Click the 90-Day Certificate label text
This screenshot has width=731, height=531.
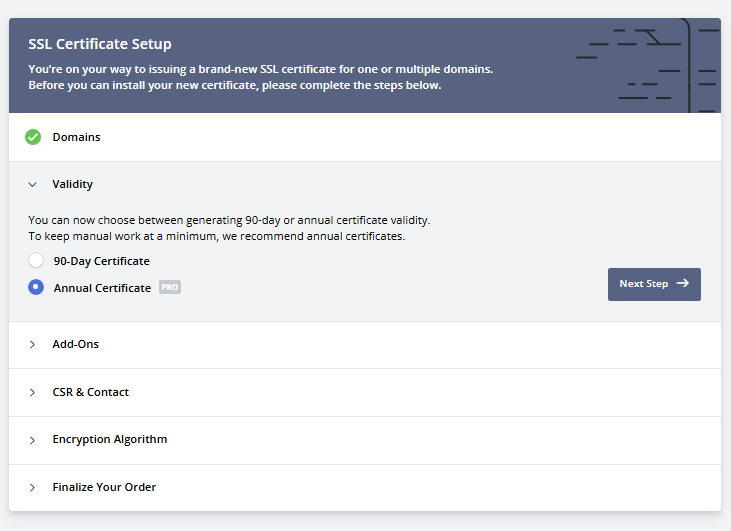[x=101, y=261]
